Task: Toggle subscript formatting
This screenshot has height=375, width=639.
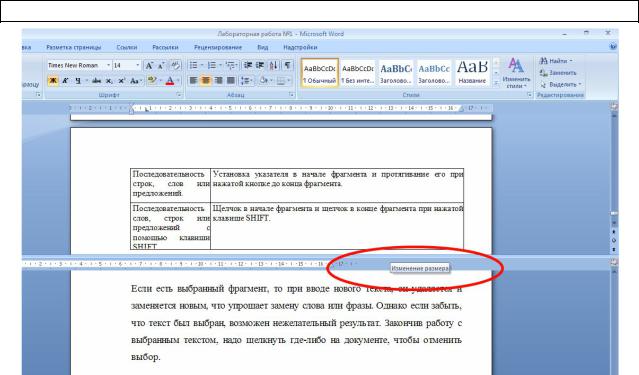Action: click(x=109, y=81)
